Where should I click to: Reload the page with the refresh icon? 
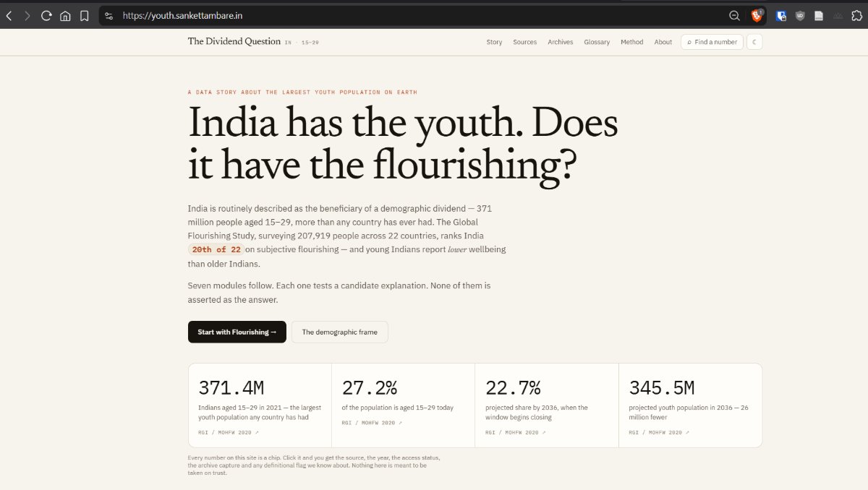[x=46, y=15]
